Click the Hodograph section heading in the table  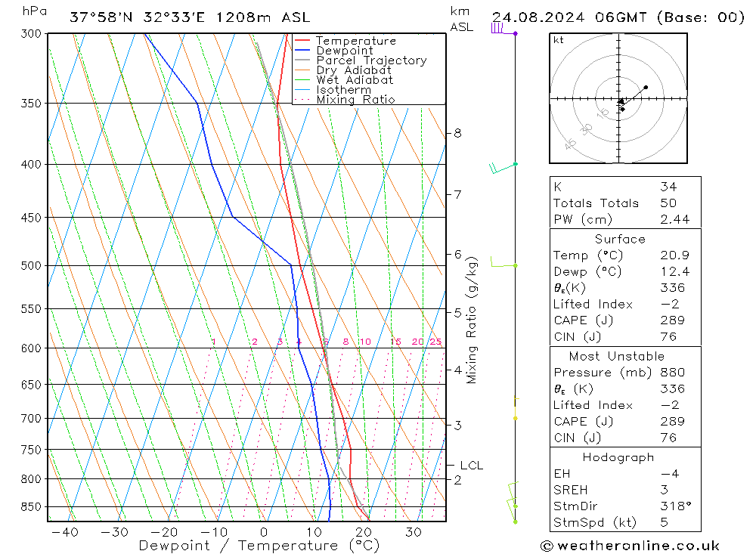(619, 457)
